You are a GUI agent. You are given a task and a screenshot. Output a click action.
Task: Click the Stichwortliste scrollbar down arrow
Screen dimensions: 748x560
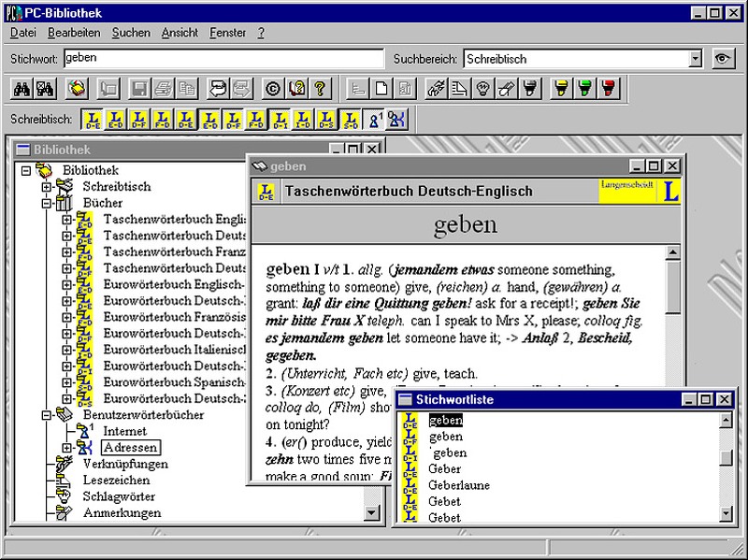726,514
